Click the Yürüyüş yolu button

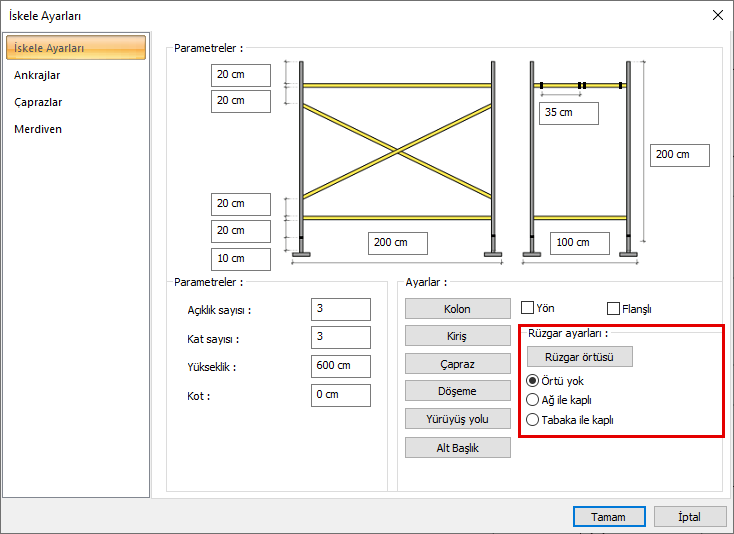point(457,419)
